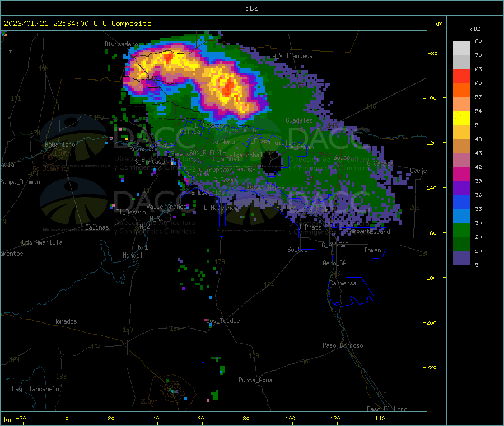Select the L_Malvinas label

221,208
